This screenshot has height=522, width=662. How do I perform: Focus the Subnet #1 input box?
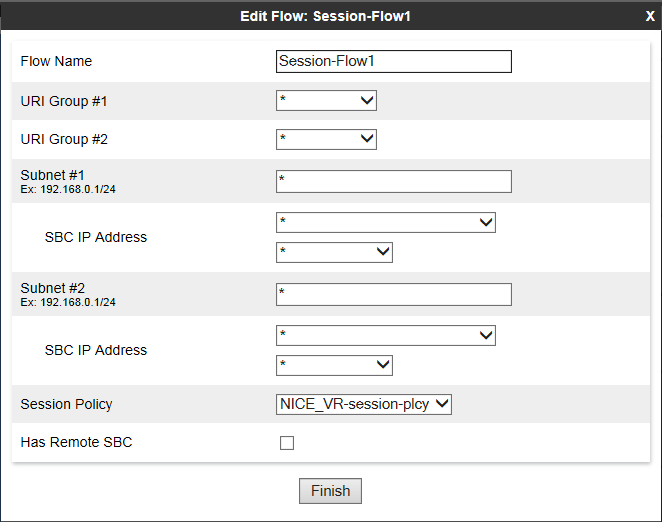(x=393, y=182)
